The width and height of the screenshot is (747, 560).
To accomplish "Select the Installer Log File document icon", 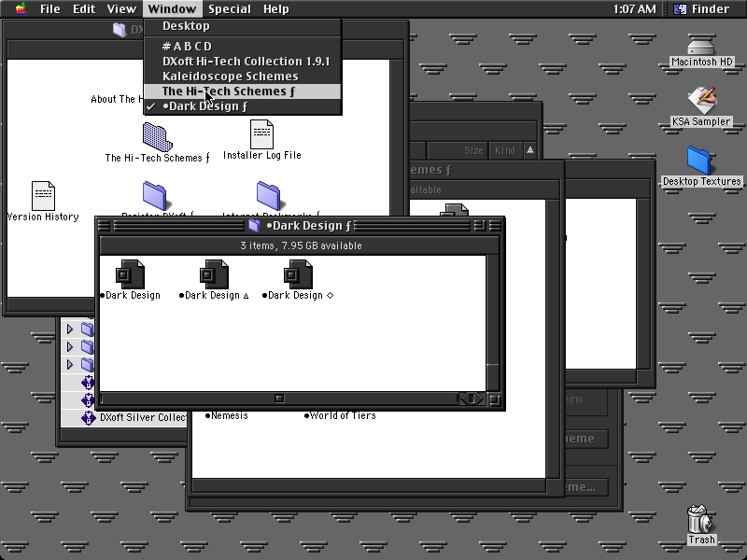I will click(x=261, y=134).
